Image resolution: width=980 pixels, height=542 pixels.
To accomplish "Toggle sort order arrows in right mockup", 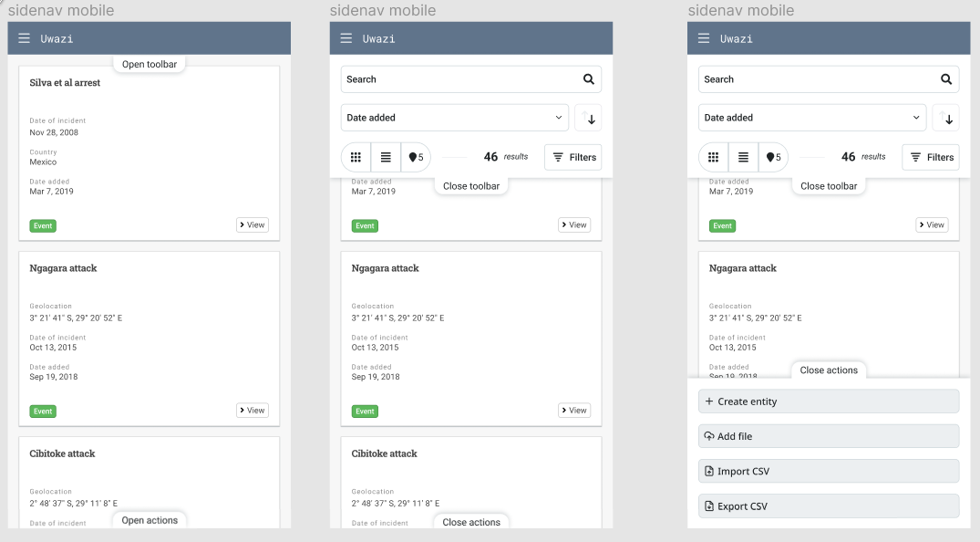I will click(945, 118).
